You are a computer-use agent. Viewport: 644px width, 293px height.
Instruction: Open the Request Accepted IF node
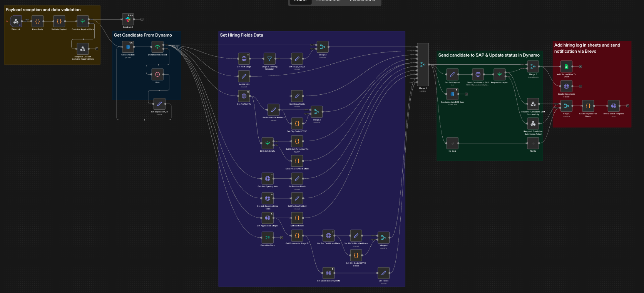pos(499,74)
